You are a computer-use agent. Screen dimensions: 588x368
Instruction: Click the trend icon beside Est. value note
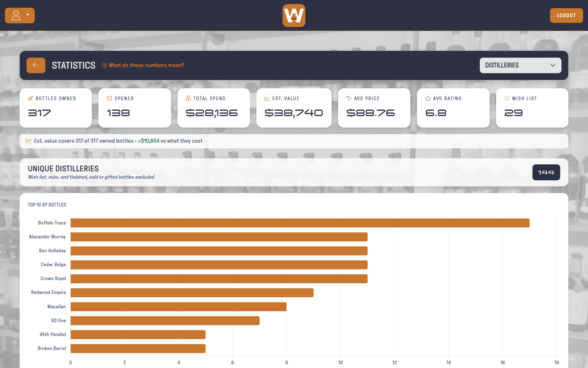click(29, 141)
